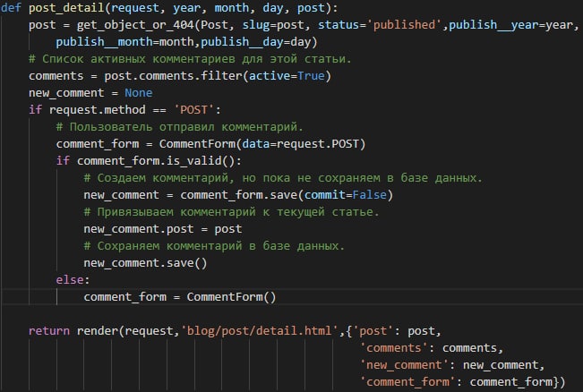
Task: Click the comment 'Пользователь отправил комментарий.'
Action: [x=180, y=127]
